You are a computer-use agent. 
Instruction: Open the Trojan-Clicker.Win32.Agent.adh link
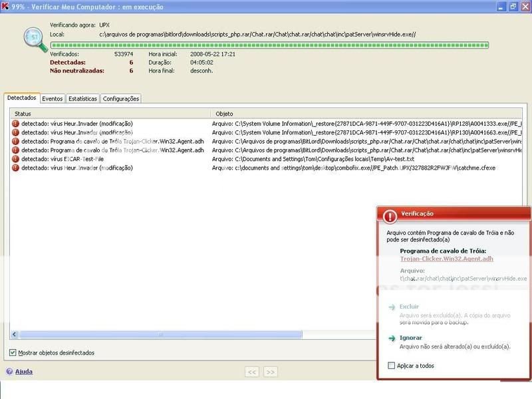tap(446, 258)
